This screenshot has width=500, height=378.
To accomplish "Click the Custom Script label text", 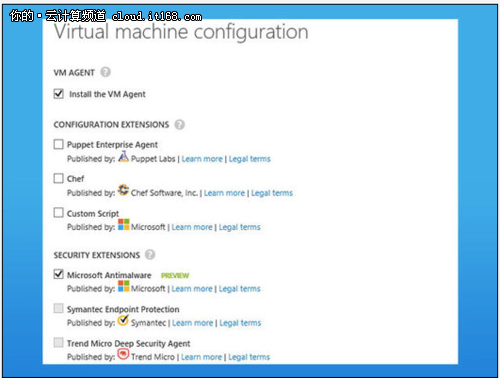I will [93, 214].
